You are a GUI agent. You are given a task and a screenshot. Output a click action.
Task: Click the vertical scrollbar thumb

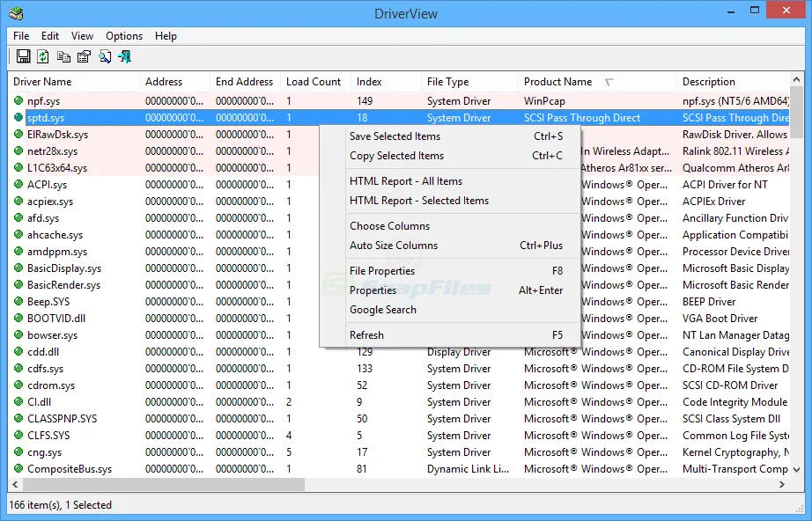click(796, 113)
